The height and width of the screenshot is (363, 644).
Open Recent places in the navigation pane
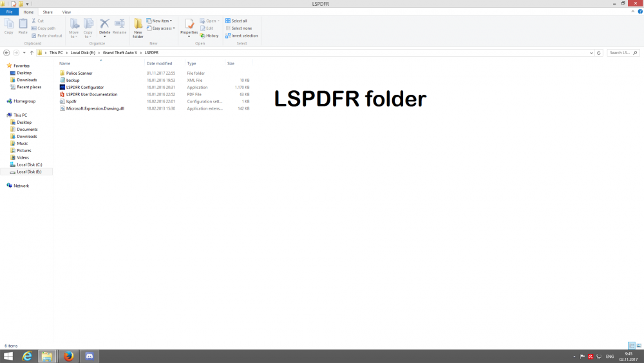[29, 87]
